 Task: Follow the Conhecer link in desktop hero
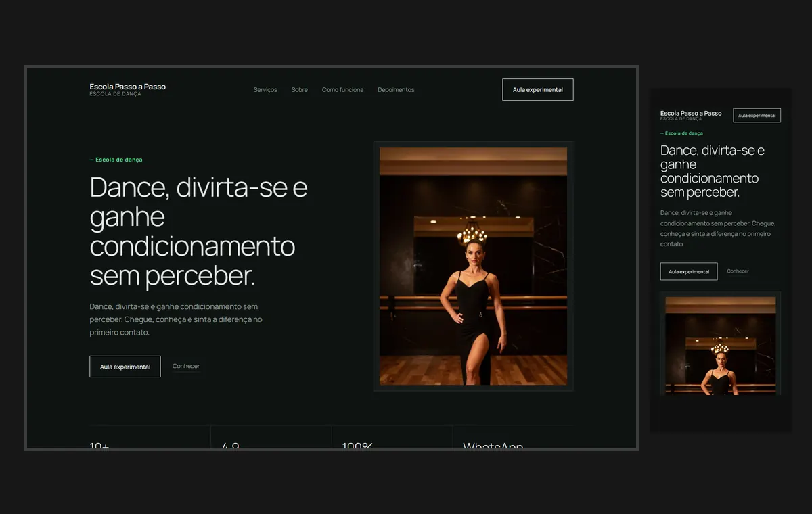(186, 367)
